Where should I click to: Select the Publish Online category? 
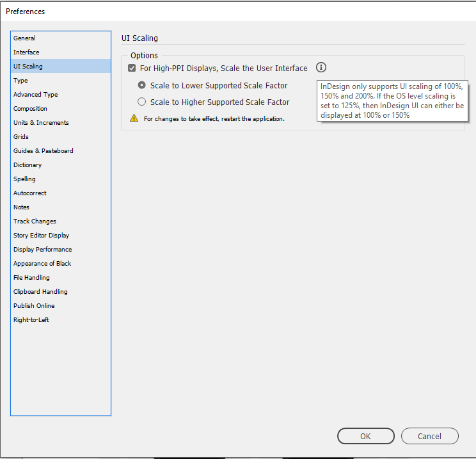tap(61, 305)
